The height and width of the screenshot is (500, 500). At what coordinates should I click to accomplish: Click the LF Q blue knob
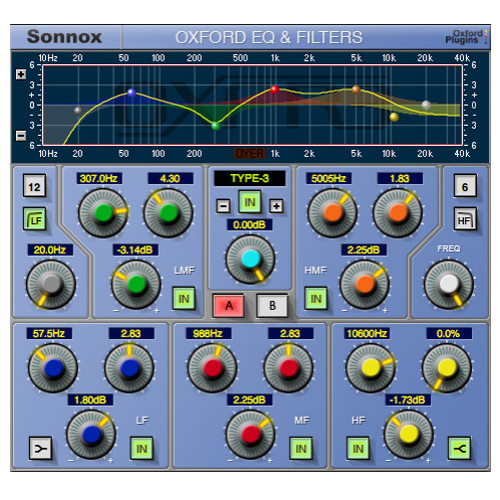tap(129, 368)
